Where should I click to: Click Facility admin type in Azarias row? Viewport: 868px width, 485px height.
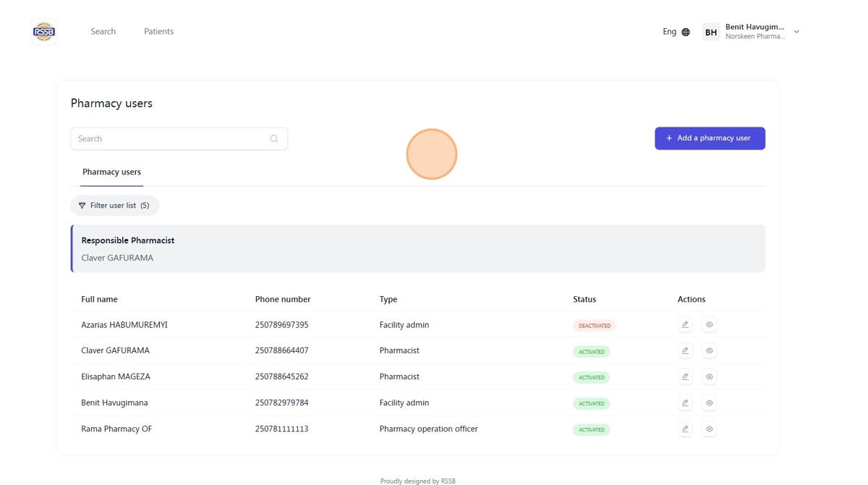pyautogui.click(x=404, y=325)
